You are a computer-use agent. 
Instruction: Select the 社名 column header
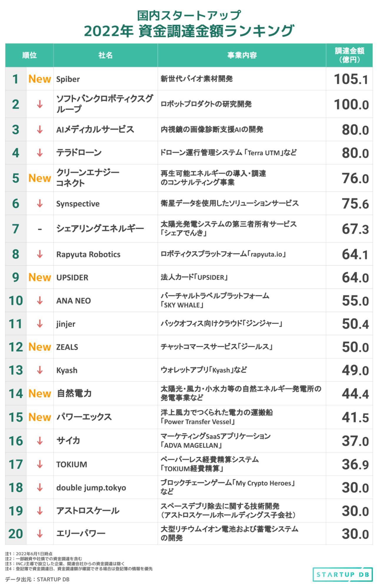105,55
